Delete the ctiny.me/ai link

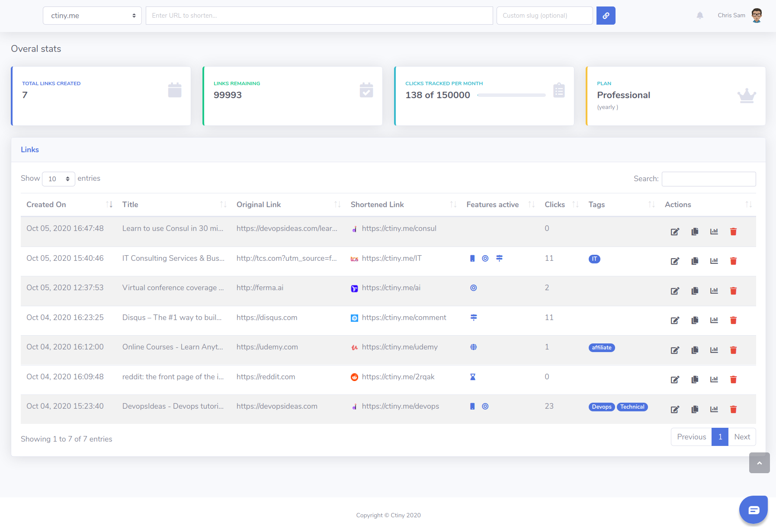pyautogui.click(x=734, y=291)
